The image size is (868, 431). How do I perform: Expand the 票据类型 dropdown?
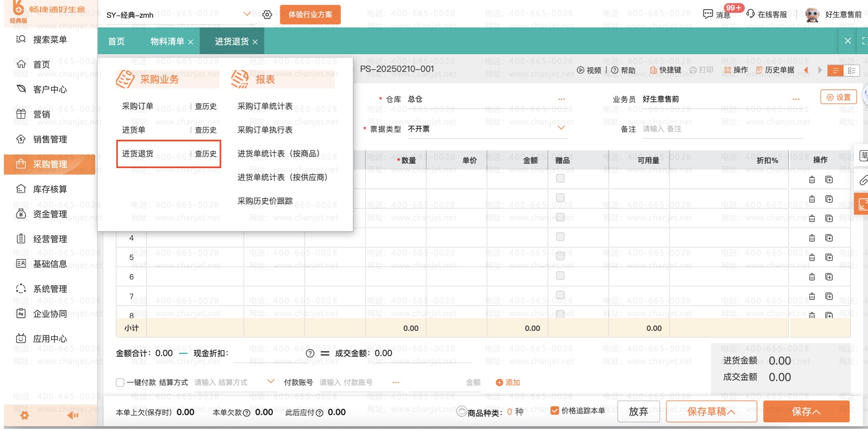561,128
